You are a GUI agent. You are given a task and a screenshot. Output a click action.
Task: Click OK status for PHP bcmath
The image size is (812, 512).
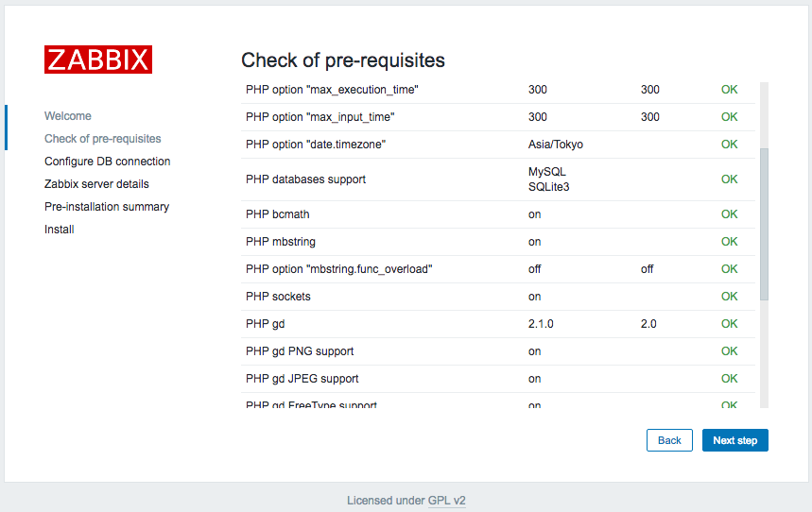(x=729, y=214)
